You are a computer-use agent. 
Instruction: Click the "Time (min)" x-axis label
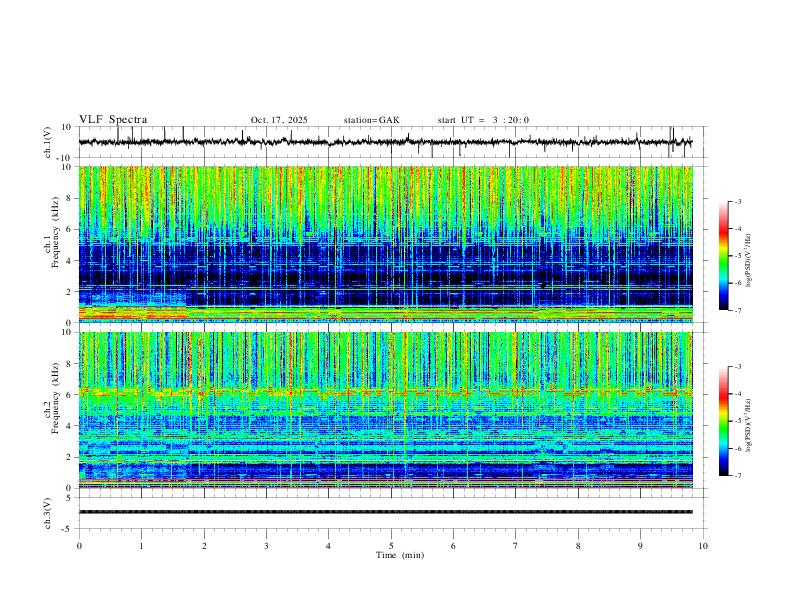tap(400, 555)
